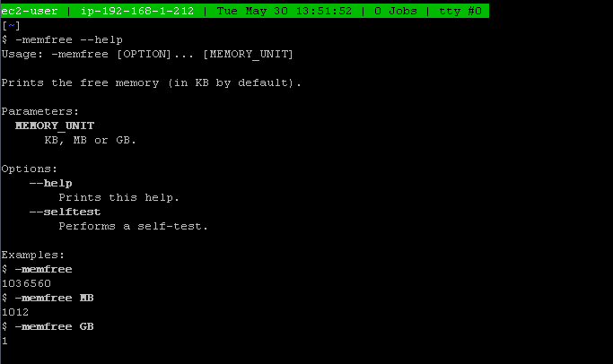Click the tty #0 status segment
Viewport: 613px width, 364px height.
point(460,11)
